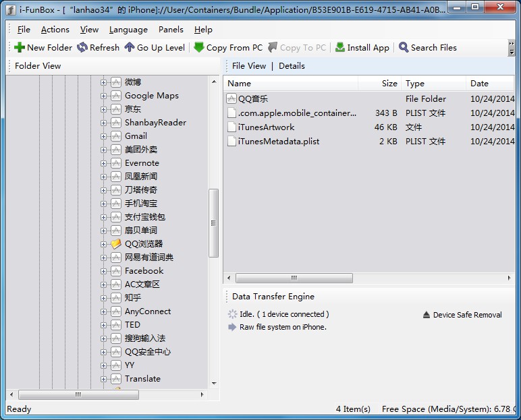Click the app icon beside YY
Screen dimensions: 521x420
coord(115,365)
